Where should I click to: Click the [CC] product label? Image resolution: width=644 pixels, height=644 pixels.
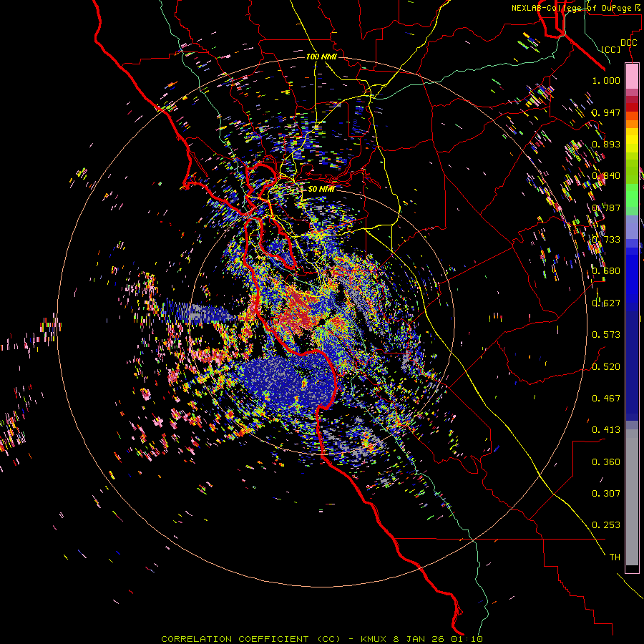[x=611, y=49]
